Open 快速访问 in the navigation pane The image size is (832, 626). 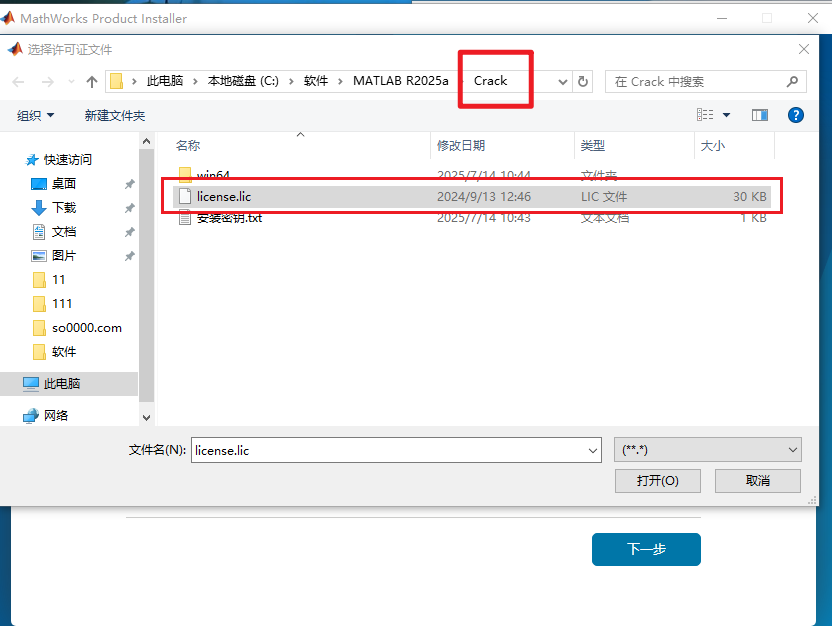[x=67, y=160]
